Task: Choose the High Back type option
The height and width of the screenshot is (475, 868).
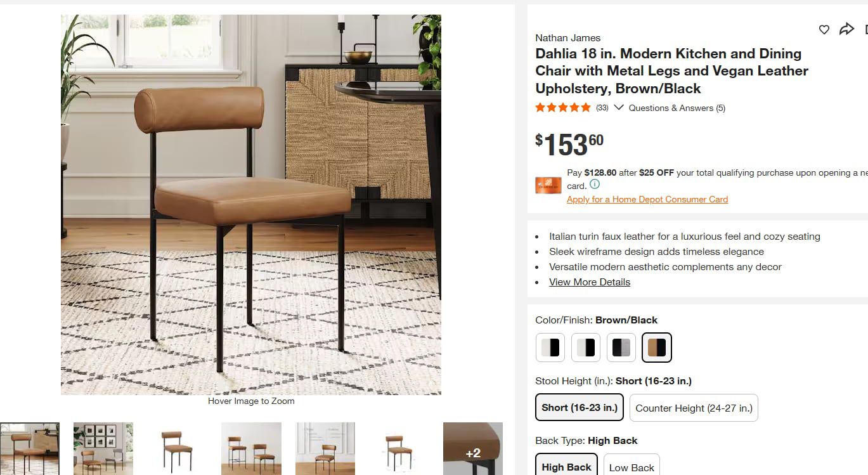Action: (566, 467)
